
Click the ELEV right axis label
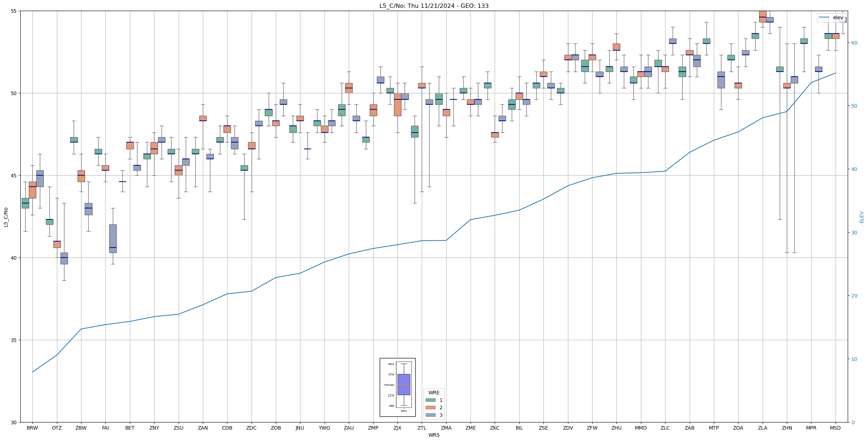(x=862, y=217)
